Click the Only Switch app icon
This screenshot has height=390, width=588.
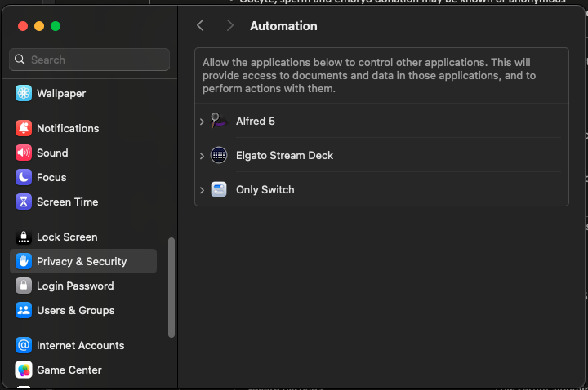click(x=219, y=189)
